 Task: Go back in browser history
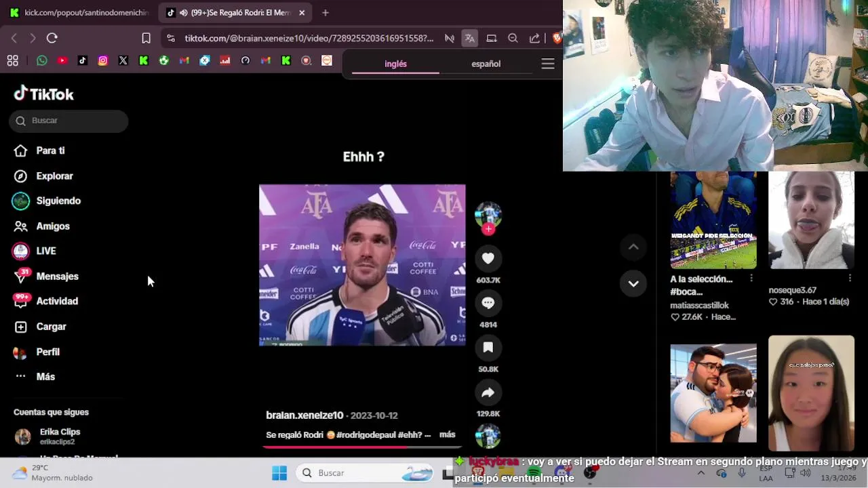[14, 38]
